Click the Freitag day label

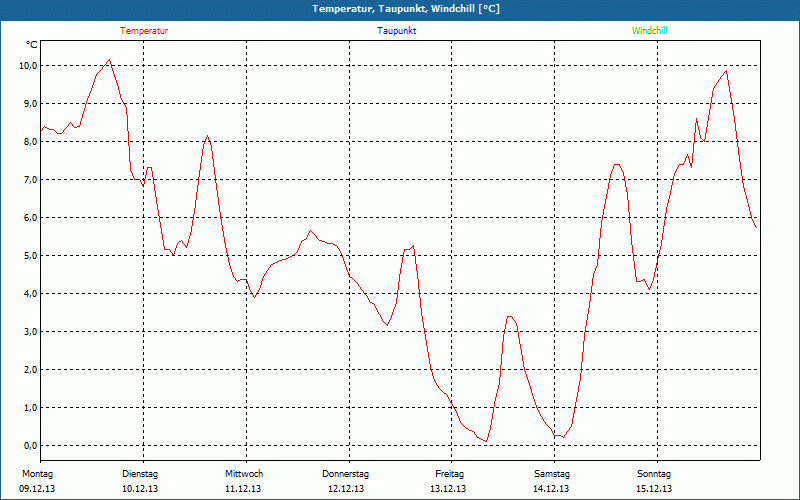click(x=449, y=474)
